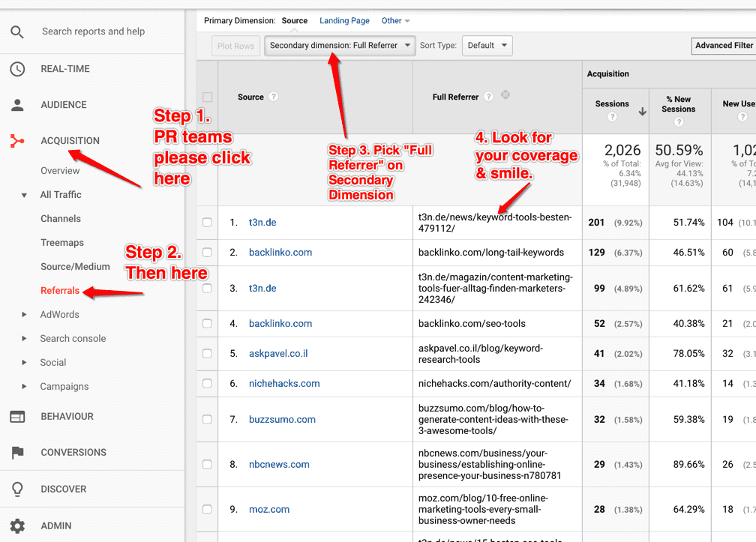The image size is (756, 542).
Task: Click the Behaviour window icon
Action: click(x=17, y=417)
